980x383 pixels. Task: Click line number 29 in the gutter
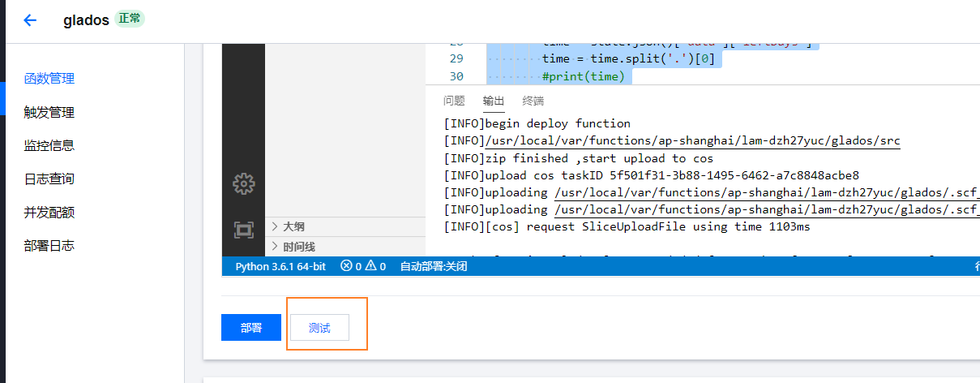456,58
